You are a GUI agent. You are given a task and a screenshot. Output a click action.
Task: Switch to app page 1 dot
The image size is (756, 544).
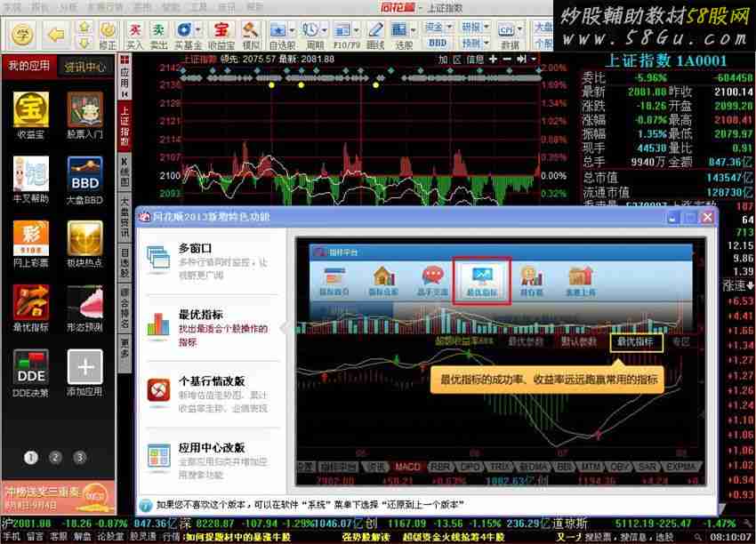(x=31, y=457)
